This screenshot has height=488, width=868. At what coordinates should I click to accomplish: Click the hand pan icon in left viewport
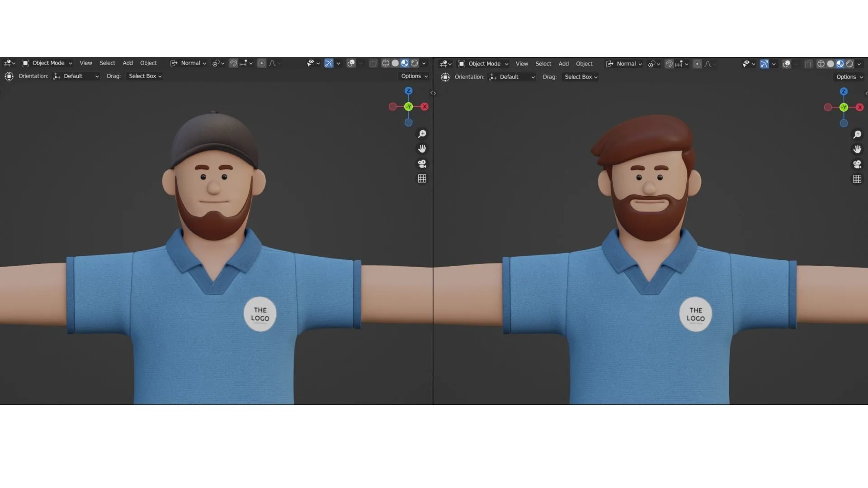(422, 149)
